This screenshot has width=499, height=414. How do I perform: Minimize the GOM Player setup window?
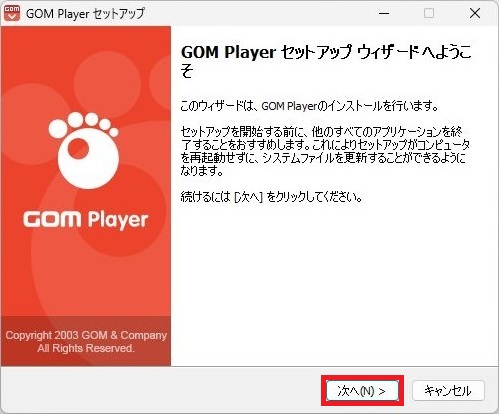[x=384, y=13]
